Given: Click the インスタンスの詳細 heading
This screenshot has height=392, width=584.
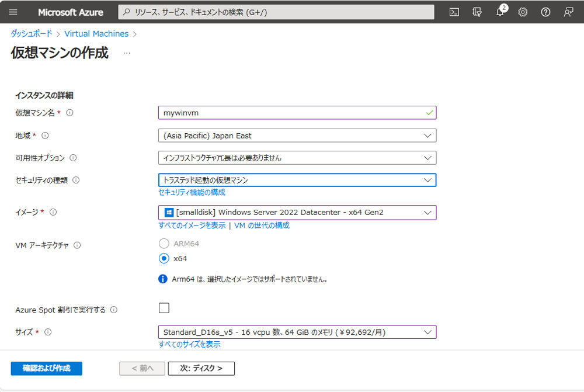Looking at the screenshot, I should click(x=44, y=95).
